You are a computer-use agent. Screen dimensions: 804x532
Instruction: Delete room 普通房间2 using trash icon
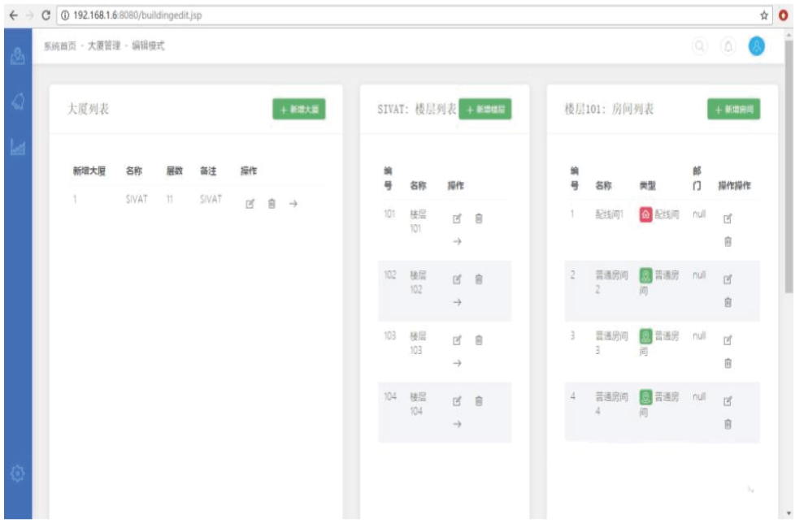tap(728, 302)
